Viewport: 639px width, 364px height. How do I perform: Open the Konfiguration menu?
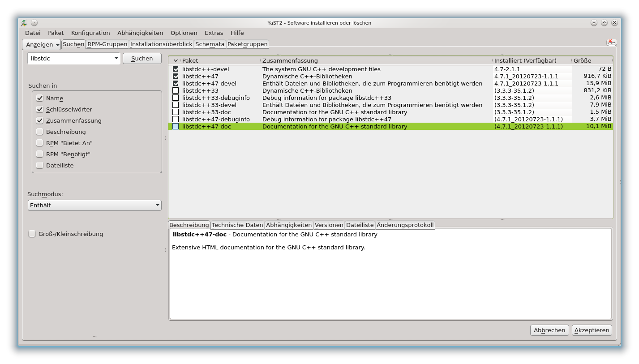pos(90,33)
